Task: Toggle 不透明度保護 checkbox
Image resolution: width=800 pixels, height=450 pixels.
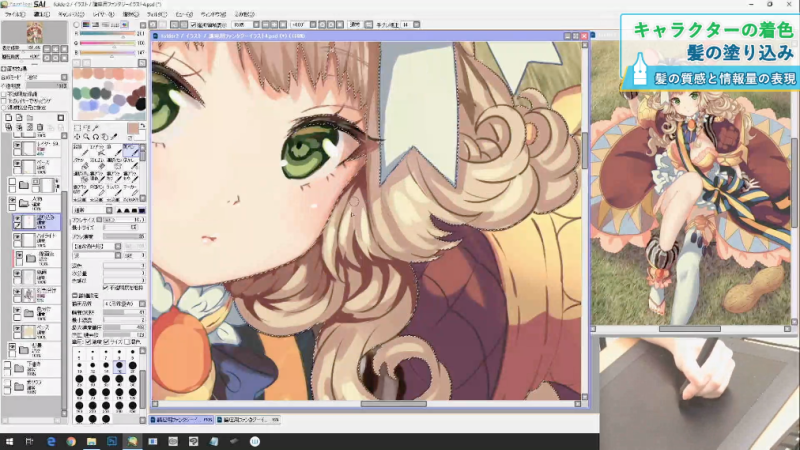Action: click(x=4, y=94)
